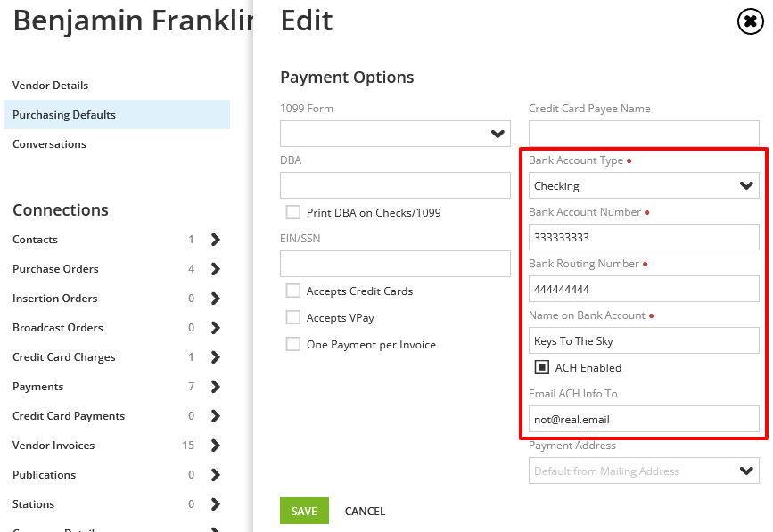Open Insertion Orders label
Viewport: 773px width, 532px height.
coord(55,299)
